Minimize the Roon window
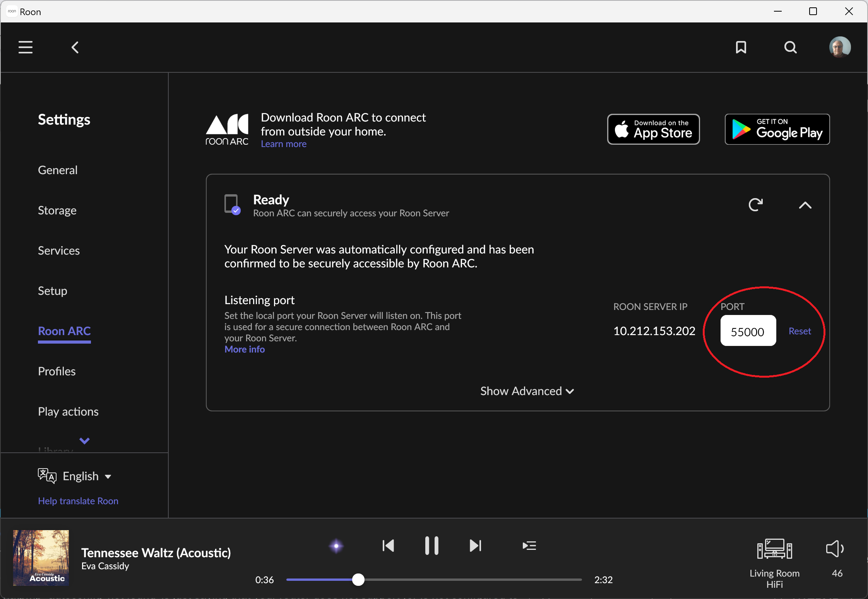The height and width of the screenshot is (599, 868). (778, 12)
